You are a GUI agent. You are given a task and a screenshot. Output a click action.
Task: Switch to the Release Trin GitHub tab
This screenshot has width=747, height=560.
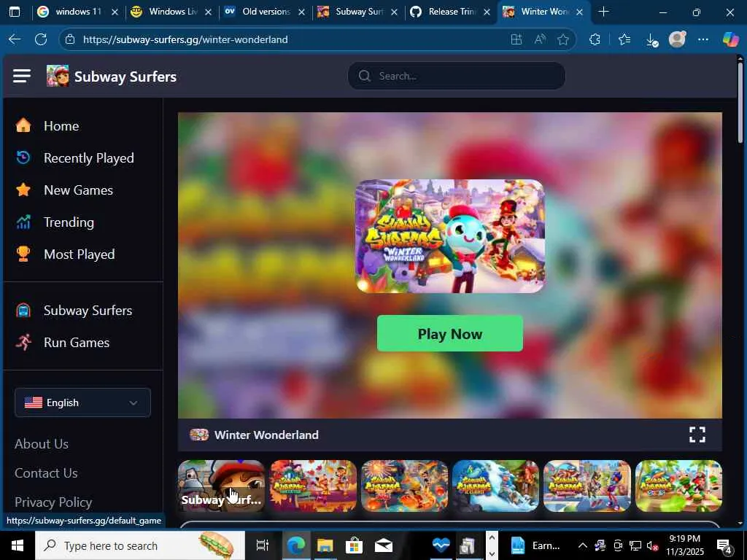[450, 12]
